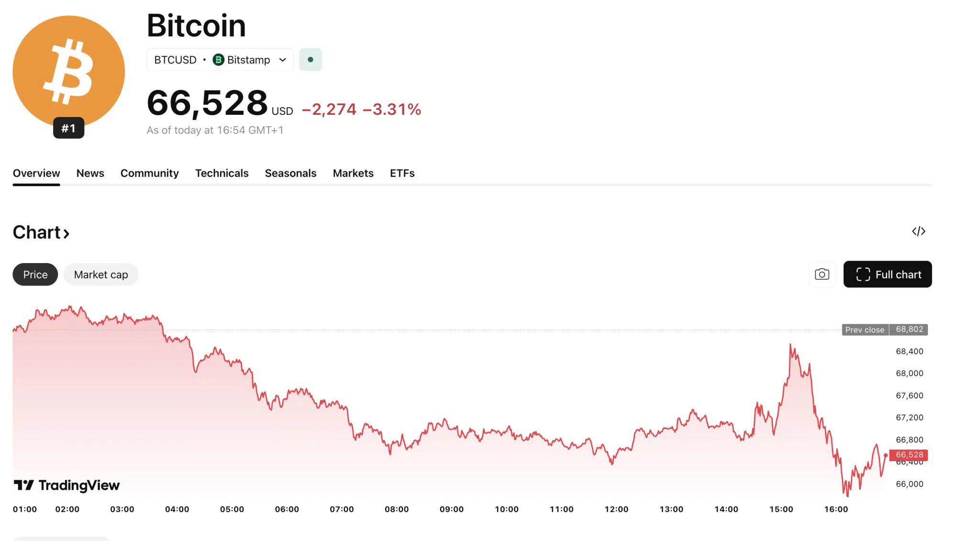Click the embed code </> icon
This screenshot has height=541, width=980.
click(x=918, y=231)
